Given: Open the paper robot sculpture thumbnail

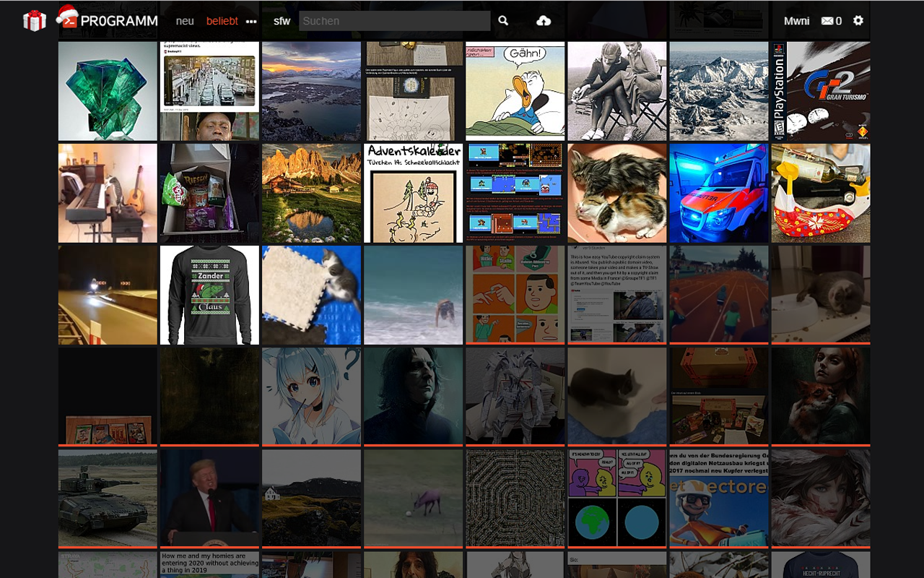Looking at the screenshot, I should click(x=515, y=397).
